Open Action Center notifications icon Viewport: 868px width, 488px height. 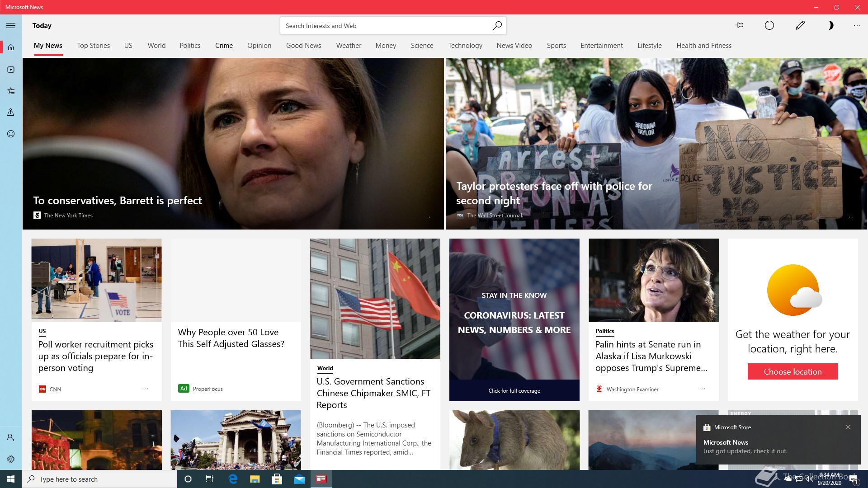pos(854,479)
